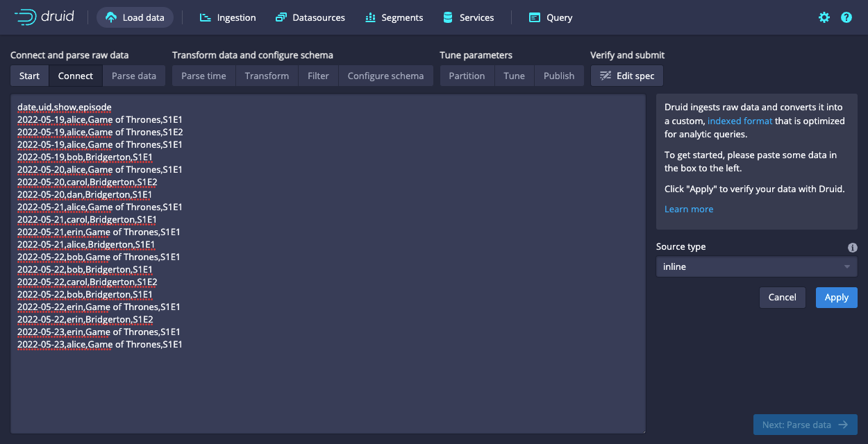
Task: Select the Datasources navigation icon
Action: pos(281,17)
